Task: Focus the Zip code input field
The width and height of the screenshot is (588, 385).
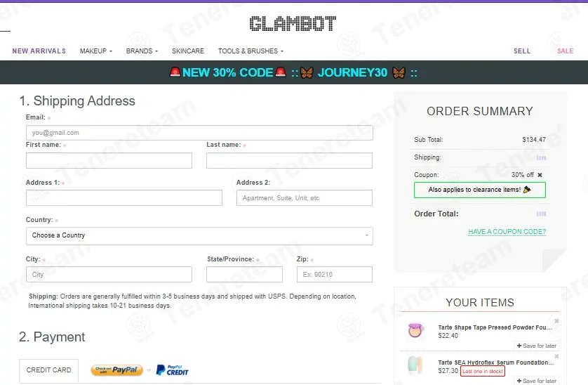Action: click(335, 274)
